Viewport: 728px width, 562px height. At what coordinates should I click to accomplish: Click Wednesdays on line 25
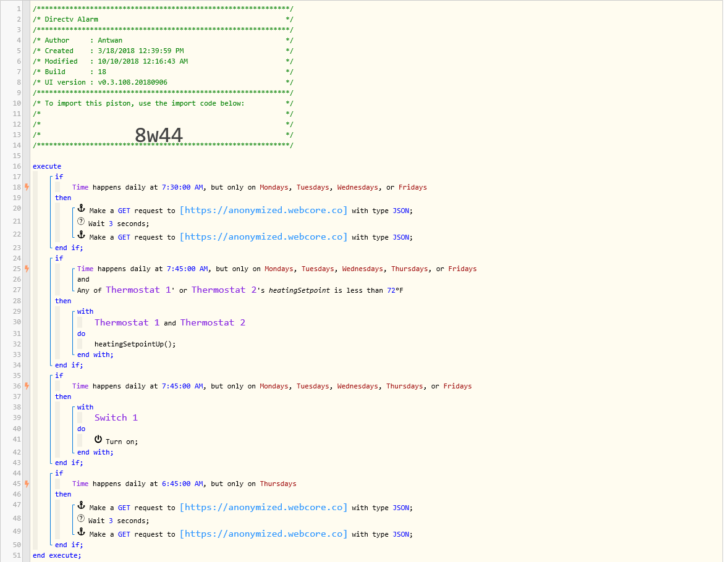pos(363,269)
